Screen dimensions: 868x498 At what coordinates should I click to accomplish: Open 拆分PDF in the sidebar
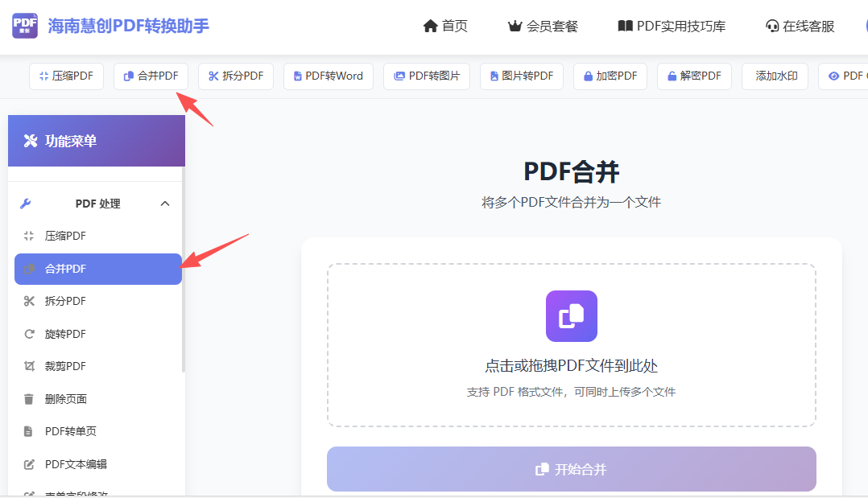point(98,301)
